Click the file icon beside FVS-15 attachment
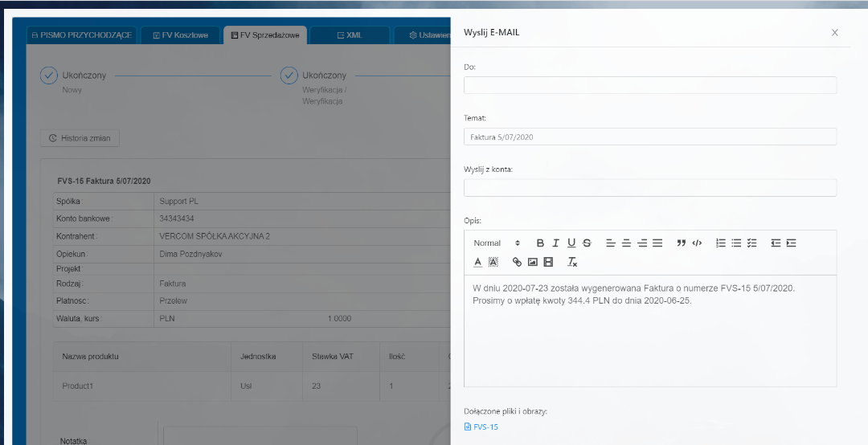868x445 pixels. coord(468,427)
